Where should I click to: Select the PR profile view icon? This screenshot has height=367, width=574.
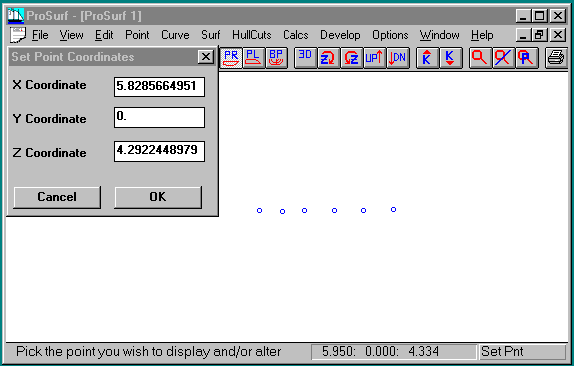click(x=231, y=58)
